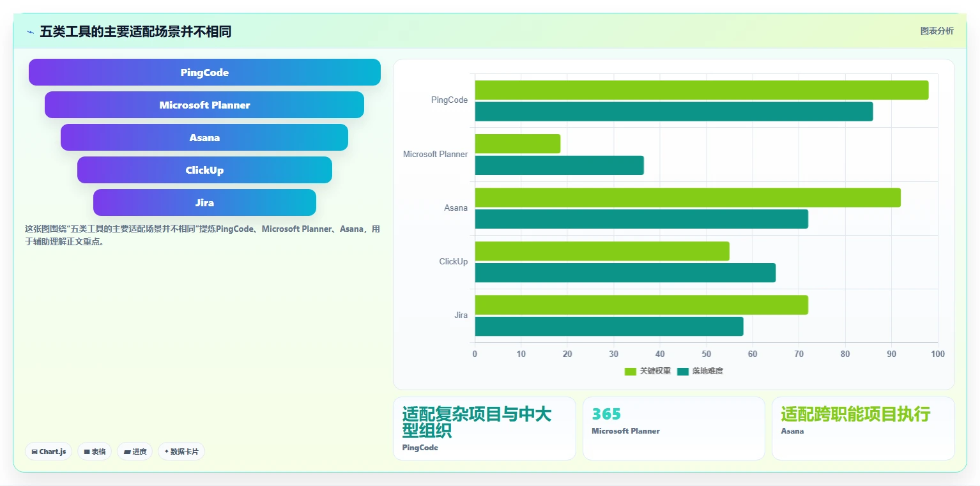Click the 10 tick on the x-axis
Screen dimensions: 980x486
click(x=521, y=354)
